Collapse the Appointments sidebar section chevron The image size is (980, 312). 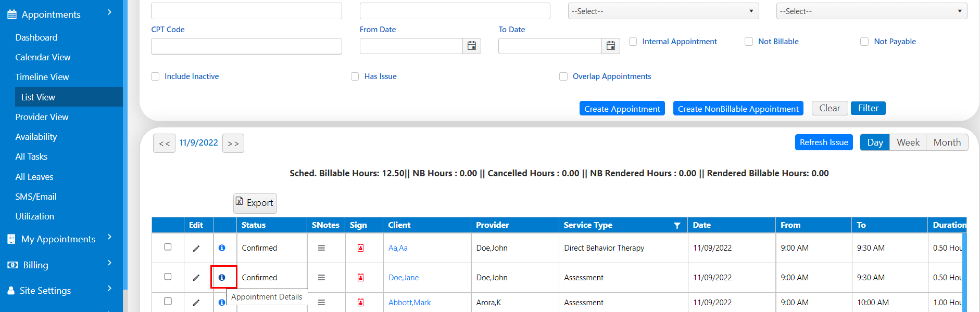109,12
